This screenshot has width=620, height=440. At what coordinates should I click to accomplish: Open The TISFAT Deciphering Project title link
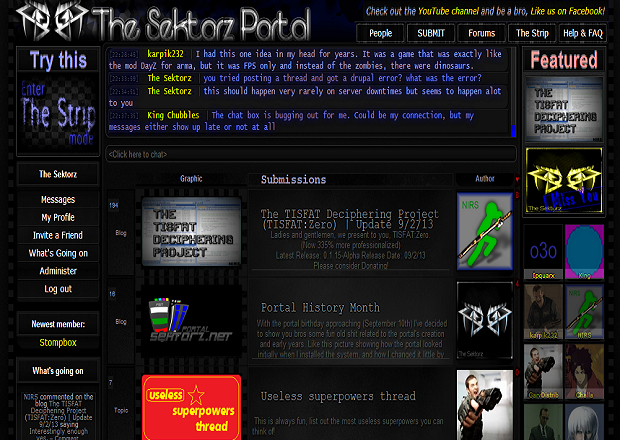pos(350,219)
